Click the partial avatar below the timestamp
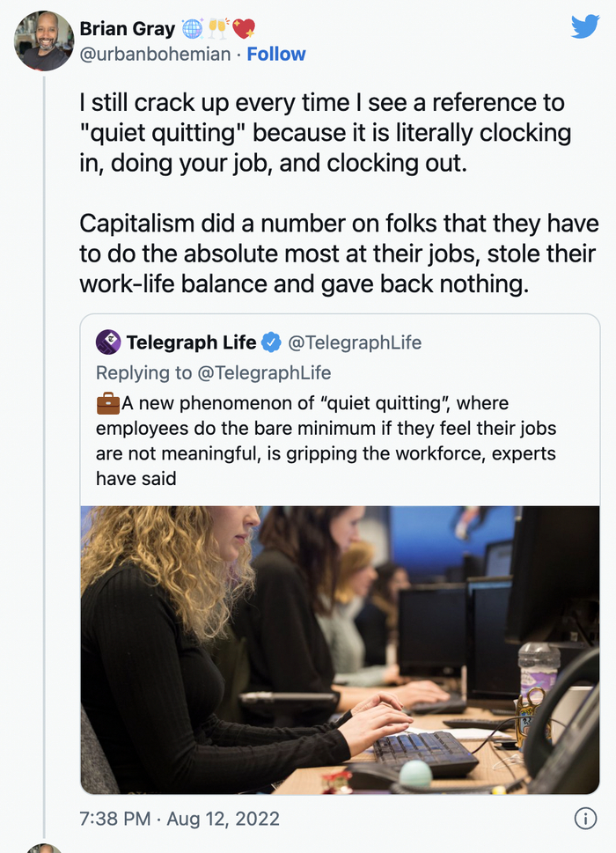This screenshot has height=853, width=616. (x=43, y=848)
